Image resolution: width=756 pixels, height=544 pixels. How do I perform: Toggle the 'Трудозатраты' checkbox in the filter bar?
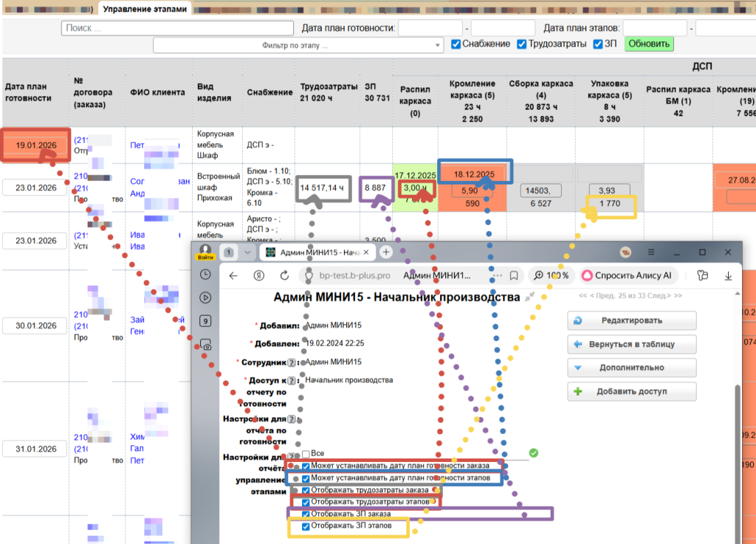tap(522, 44)
